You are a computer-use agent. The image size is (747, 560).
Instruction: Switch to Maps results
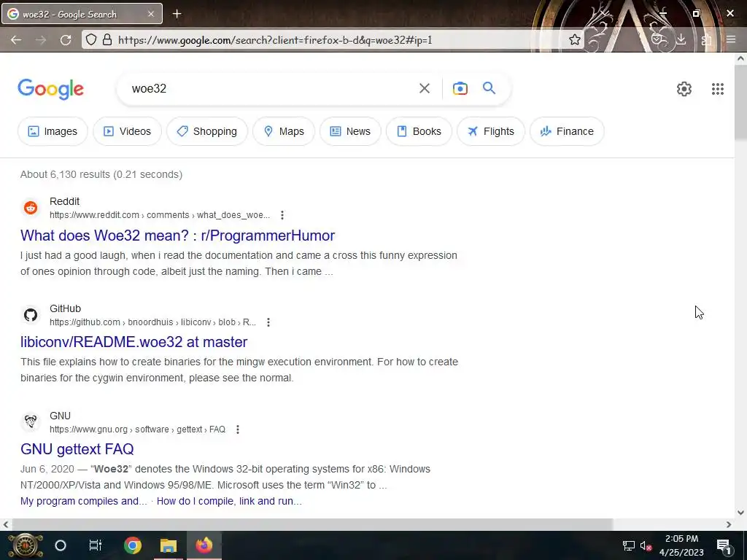284,131
